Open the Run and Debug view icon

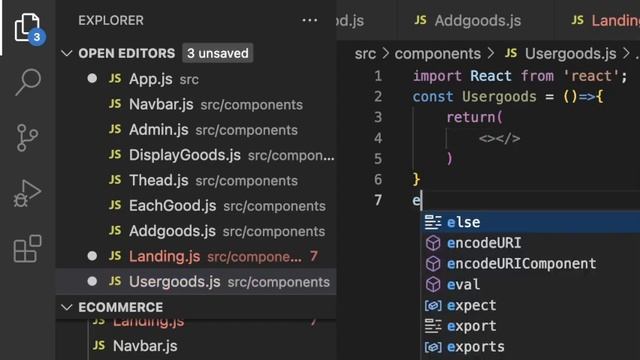27,193
